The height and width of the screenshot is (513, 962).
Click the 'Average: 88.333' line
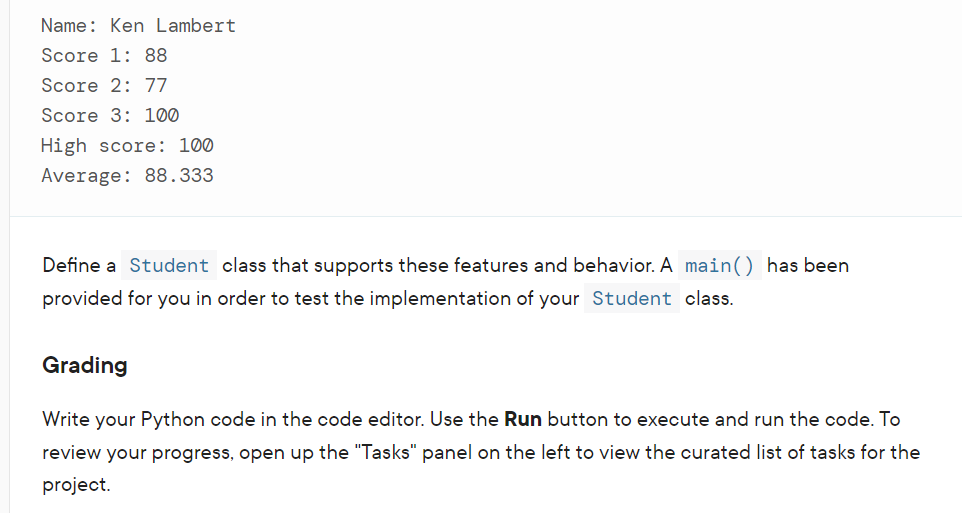127,176
